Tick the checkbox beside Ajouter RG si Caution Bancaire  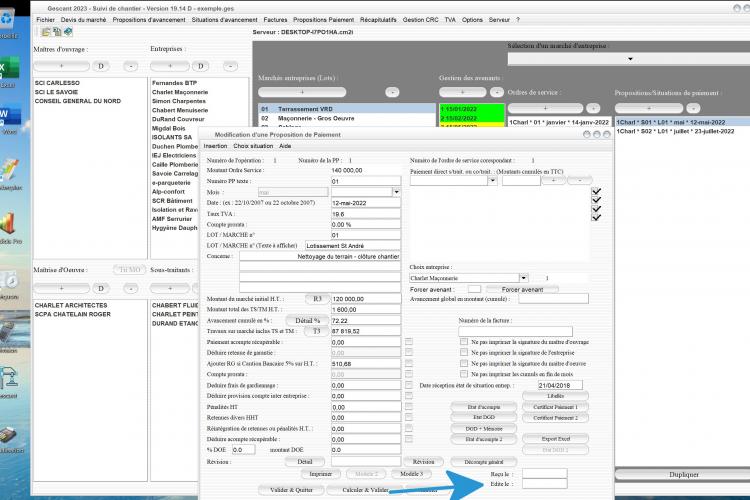[408, 364]
